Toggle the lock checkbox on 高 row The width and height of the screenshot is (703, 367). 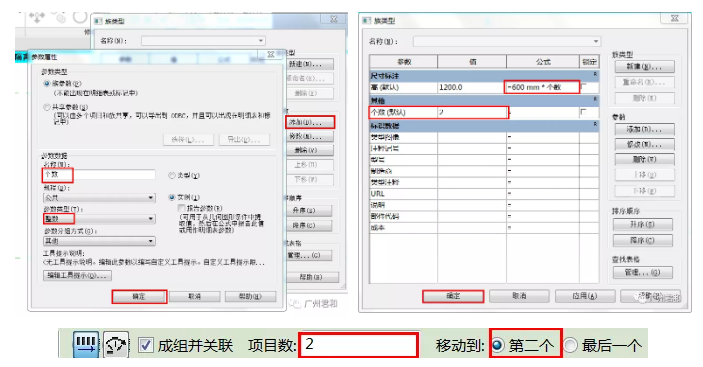click(x=584, y=86)
